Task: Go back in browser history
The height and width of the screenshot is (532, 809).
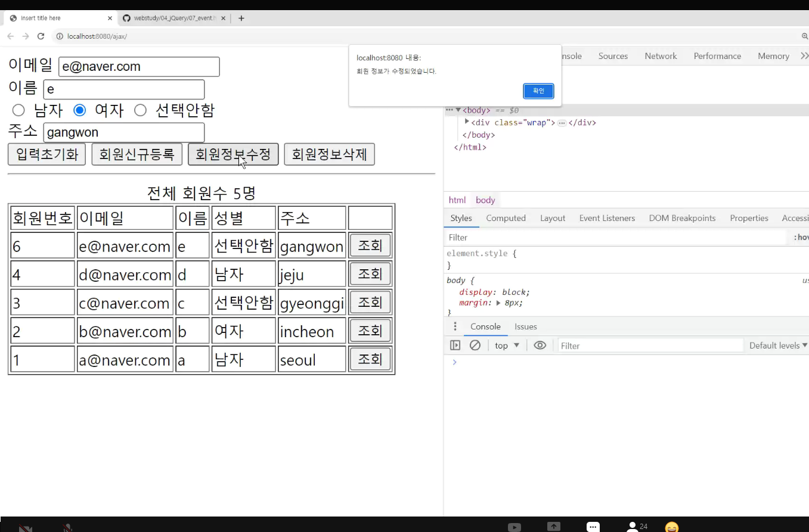Action: tap(10, 36)
